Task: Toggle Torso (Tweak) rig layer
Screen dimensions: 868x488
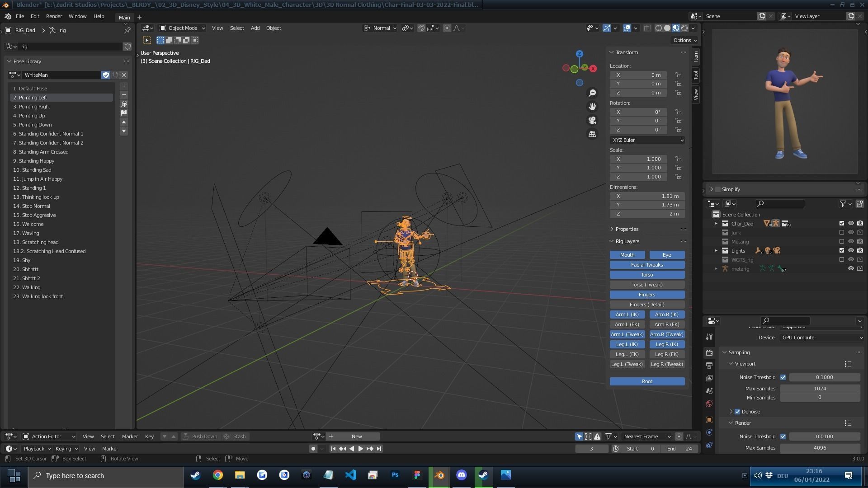Action: tap(647, 285)
